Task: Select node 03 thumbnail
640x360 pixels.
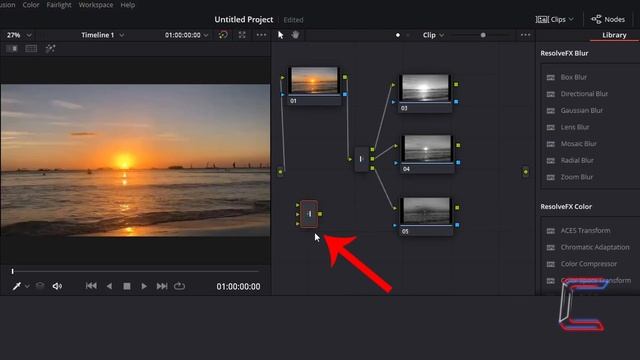Action: pos(425,88)
